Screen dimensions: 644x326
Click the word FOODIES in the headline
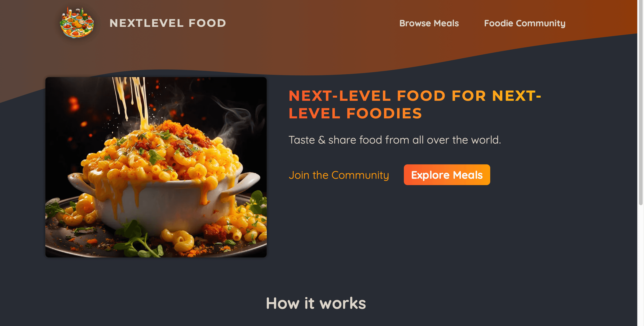pos(384,113)
